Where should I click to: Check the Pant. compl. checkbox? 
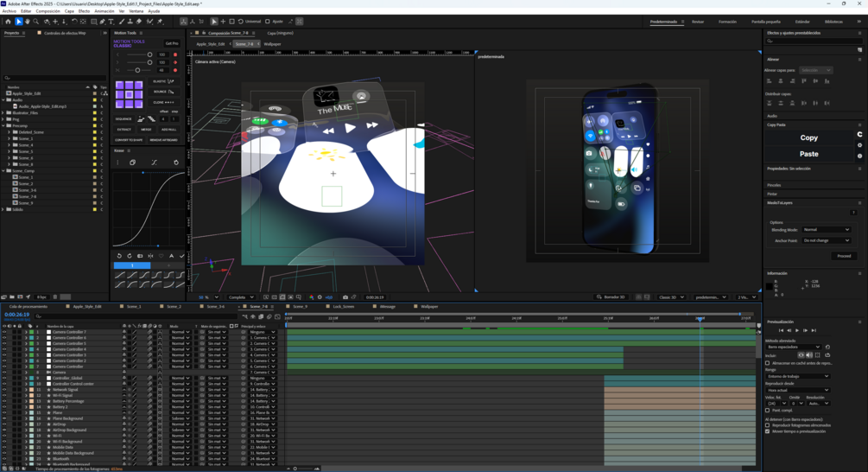coord(768,411)
